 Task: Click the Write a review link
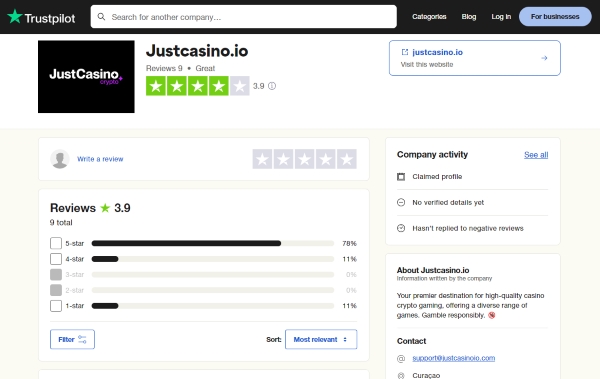click(100, 159)
